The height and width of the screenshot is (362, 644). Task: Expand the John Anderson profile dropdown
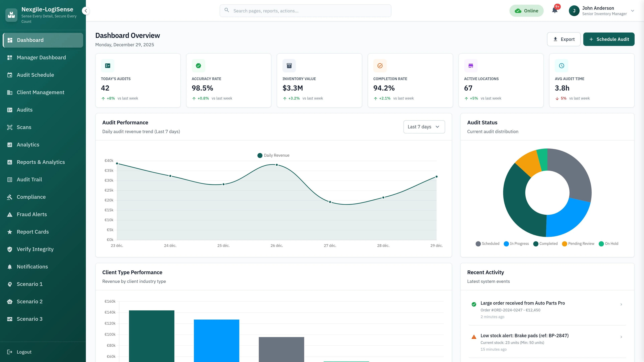pyautogui.click(x=632, y=11)
